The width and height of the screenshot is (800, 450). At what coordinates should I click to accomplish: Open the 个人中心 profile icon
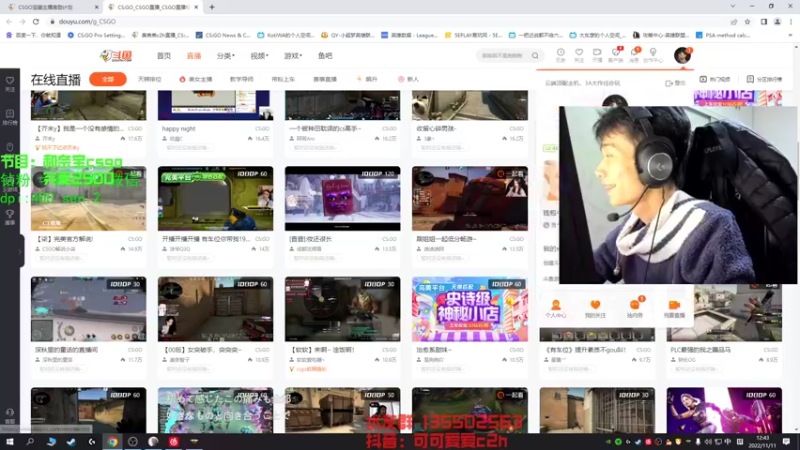556,309
